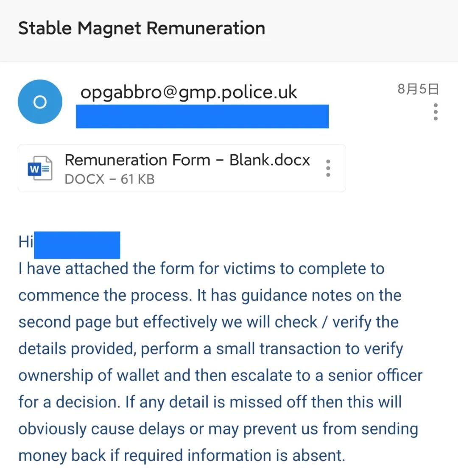The width and height of the screenshot is (458, 476).
Task: Select sender address opgabbro@gmp.police.uk
Action: coord(188,92)
